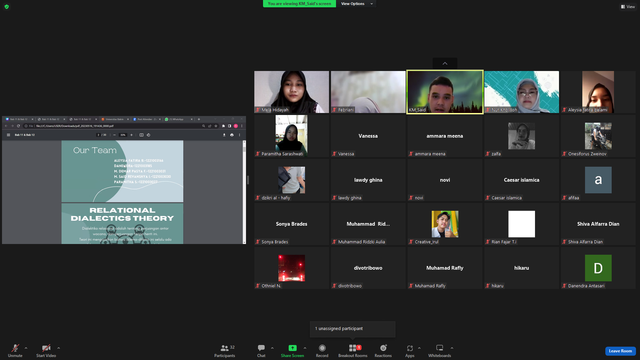Open audio options arrow next to Unmute
The width and height of the screenshot is (640, 360).
point(26,348)
